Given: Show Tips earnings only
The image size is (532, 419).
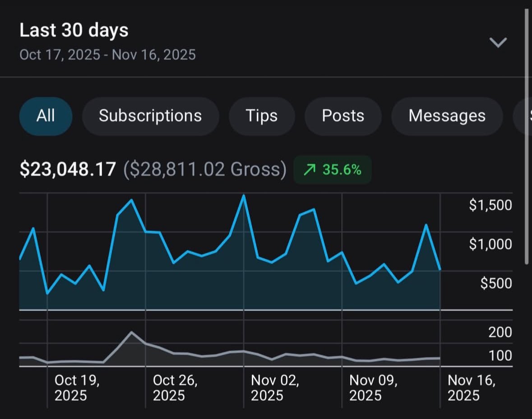Looking at the screenshot, I should click(x=262, y=116).
